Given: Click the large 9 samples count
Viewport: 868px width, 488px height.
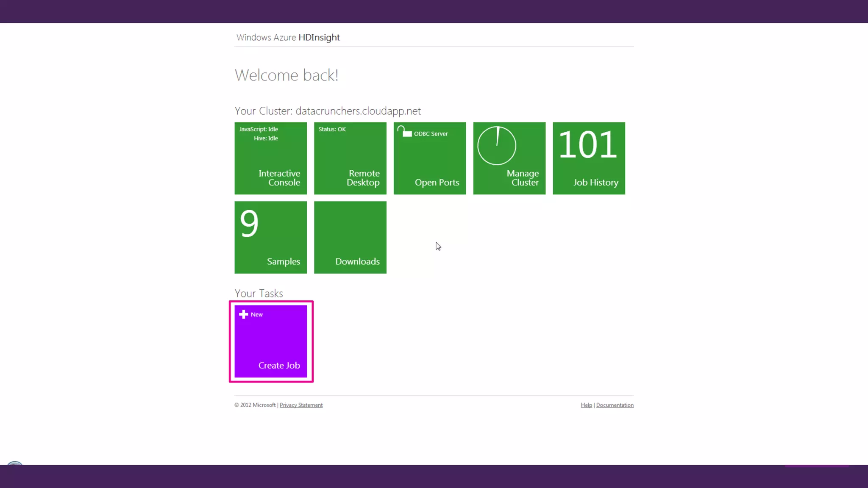Looking at the screenshot, I should point(249,223).
